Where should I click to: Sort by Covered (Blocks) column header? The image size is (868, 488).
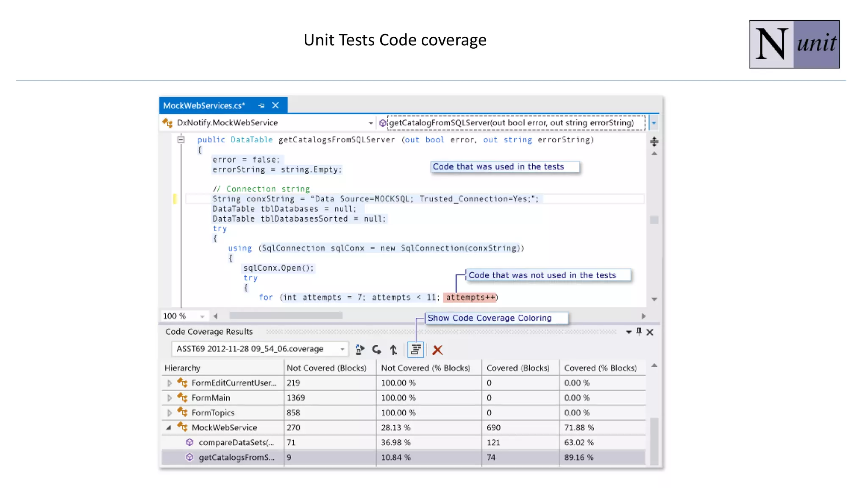520,368
